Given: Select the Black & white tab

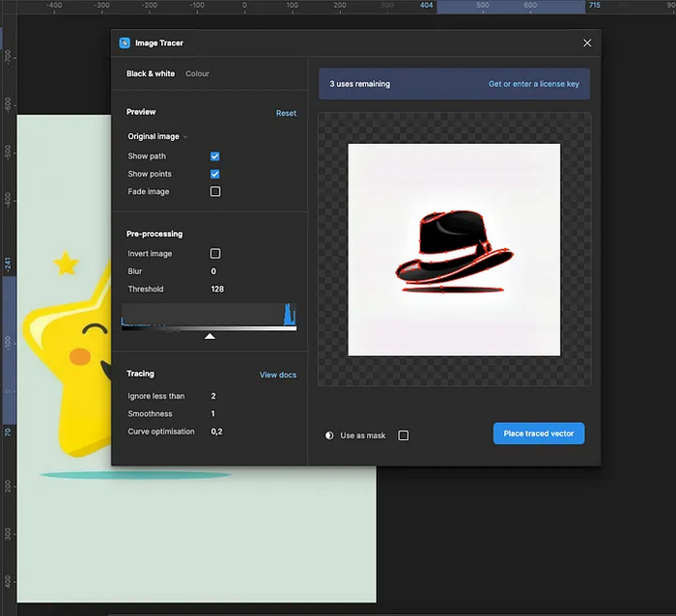Looking at the screenshot, I should click(x=151, y=73).
